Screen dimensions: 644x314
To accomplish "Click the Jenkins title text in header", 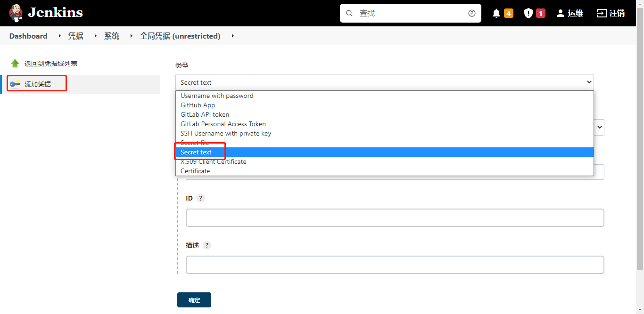I will tap(55, 13).
